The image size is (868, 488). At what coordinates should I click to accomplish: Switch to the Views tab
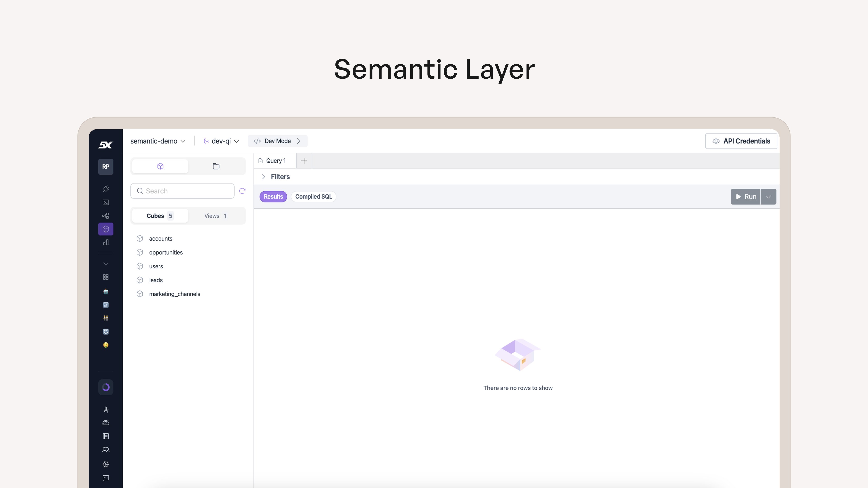(x=216, y=216)
